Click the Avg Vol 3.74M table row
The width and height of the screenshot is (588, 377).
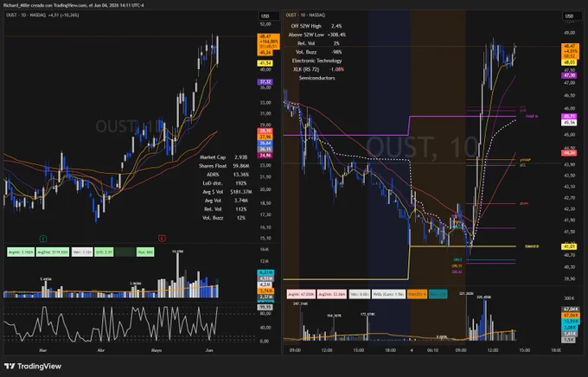227,201
